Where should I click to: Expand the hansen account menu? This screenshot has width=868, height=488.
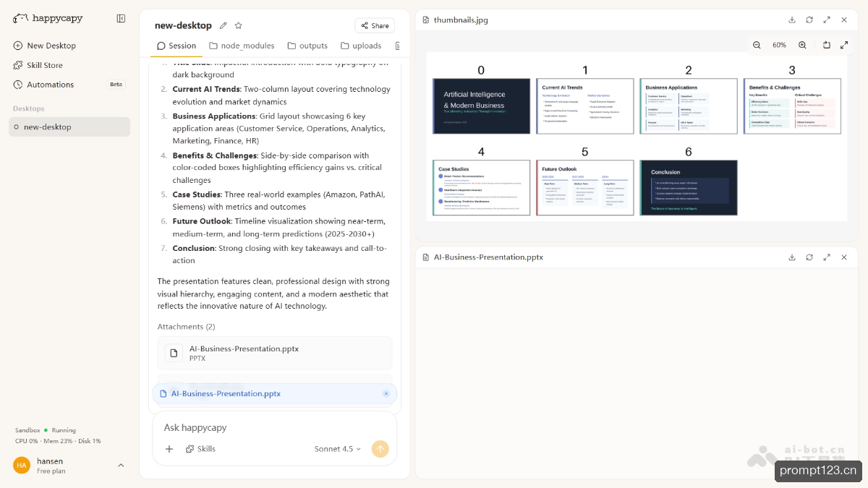(121, 466)
